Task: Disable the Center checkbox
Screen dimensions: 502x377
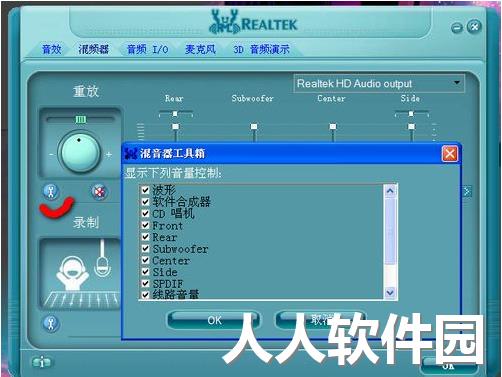Action: (145, 260)
